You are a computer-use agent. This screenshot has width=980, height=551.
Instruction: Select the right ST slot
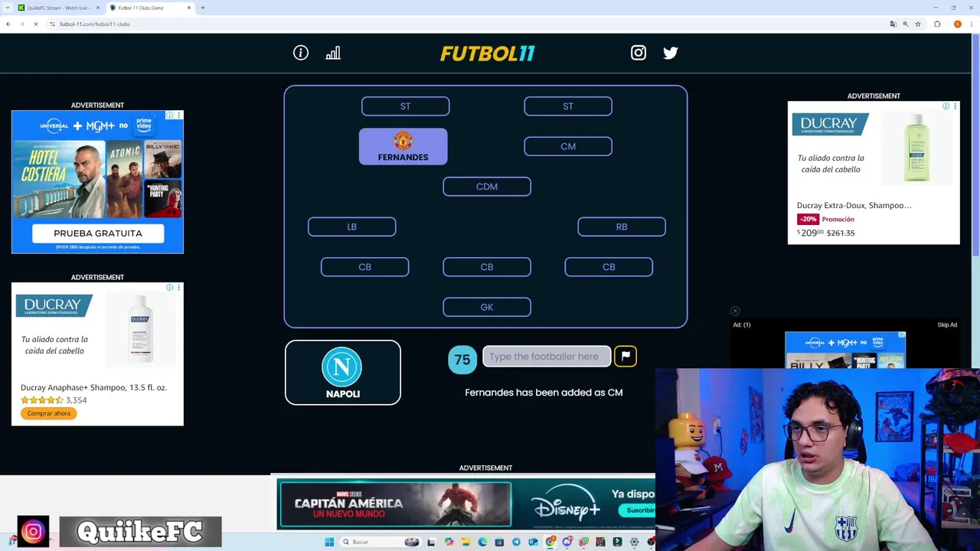pos(568,106)
